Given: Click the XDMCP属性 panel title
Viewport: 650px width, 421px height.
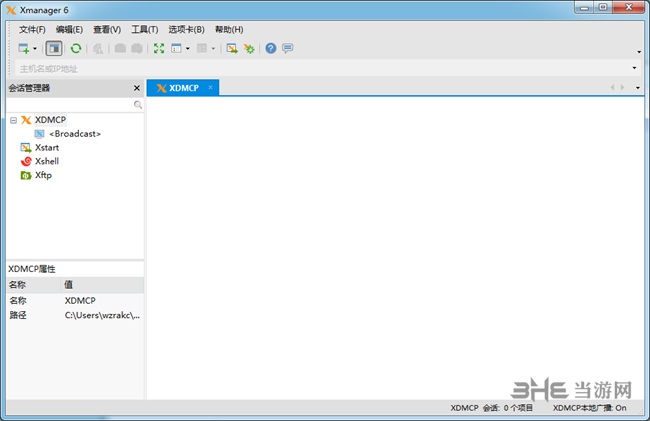Looking at the screenshot, I should 32,269.
